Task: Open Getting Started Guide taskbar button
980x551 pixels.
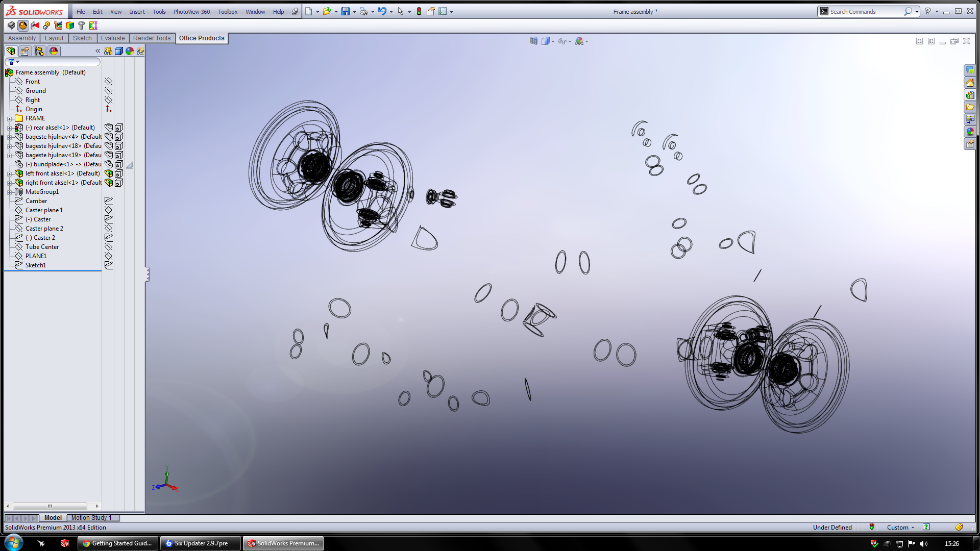Action: (117, 543)
